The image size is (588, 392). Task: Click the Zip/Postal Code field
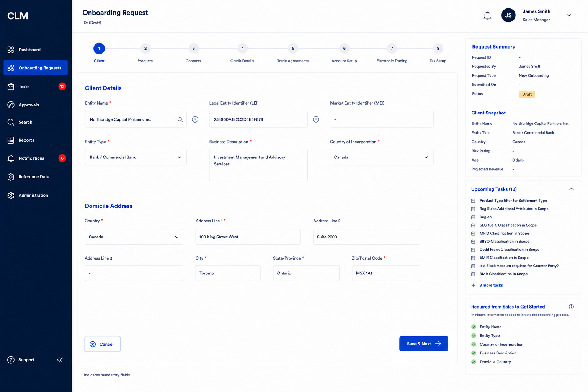(x=386, y=273)
